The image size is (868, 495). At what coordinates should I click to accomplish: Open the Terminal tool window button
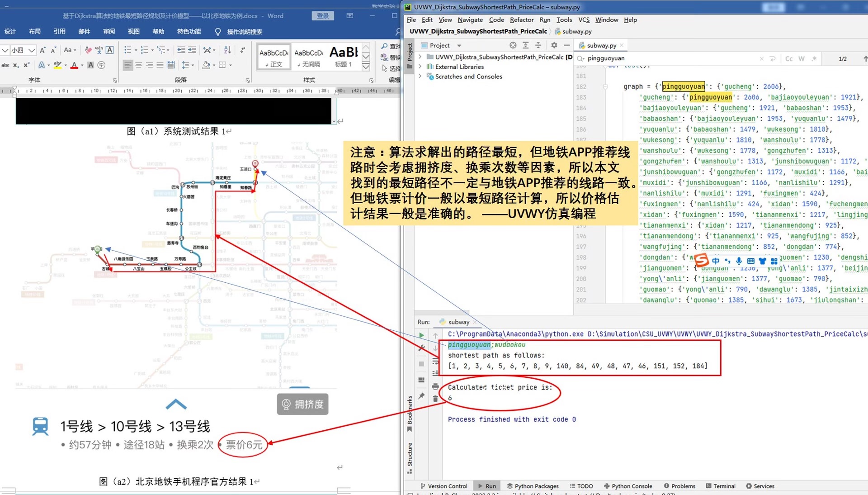tap(720, 486)
